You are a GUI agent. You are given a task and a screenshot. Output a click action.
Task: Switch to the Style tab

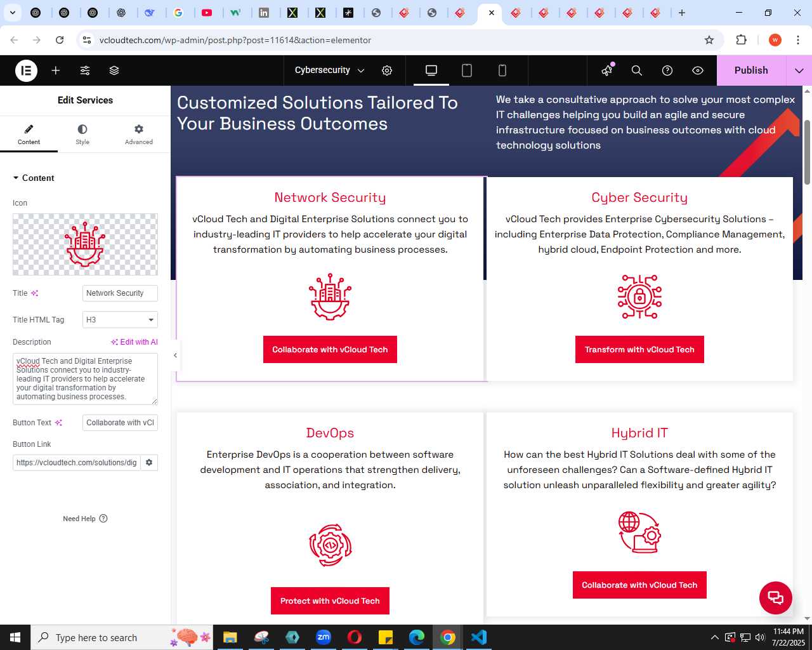82,135
